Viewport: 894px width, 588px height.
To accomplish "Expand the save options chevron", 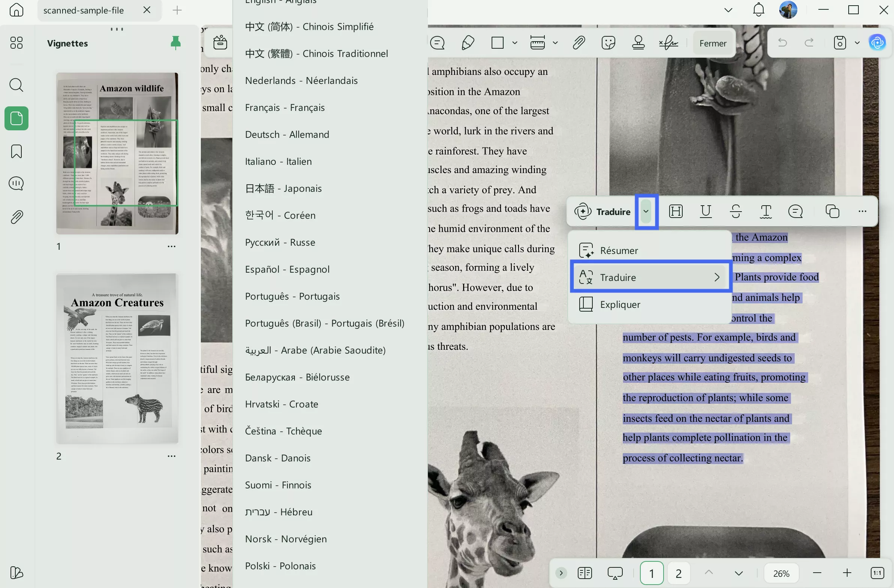I will [x=857, y=42].
